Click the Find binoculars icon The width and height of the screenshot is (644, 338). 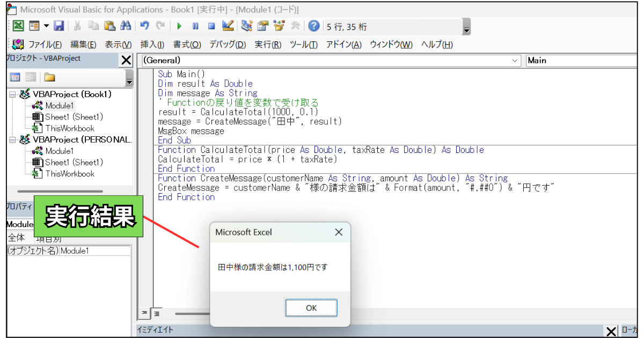tap(126, 26)
